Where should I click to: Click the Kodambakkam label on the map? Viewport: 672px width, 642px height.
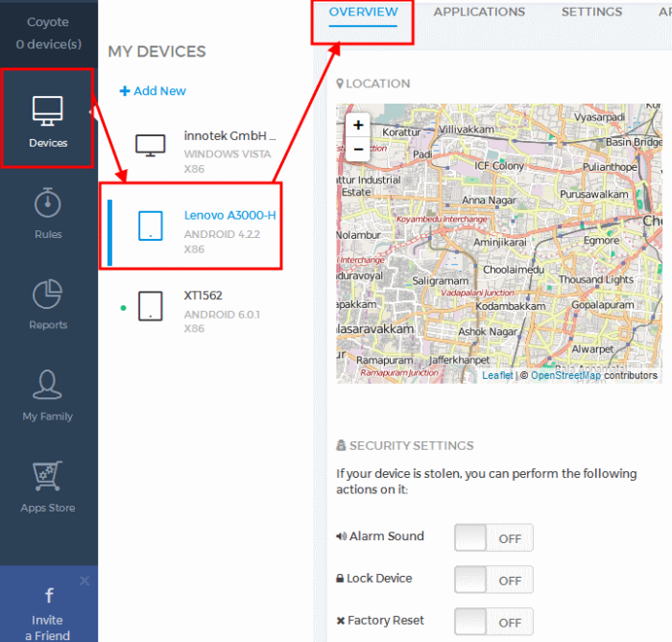[511, 306]
